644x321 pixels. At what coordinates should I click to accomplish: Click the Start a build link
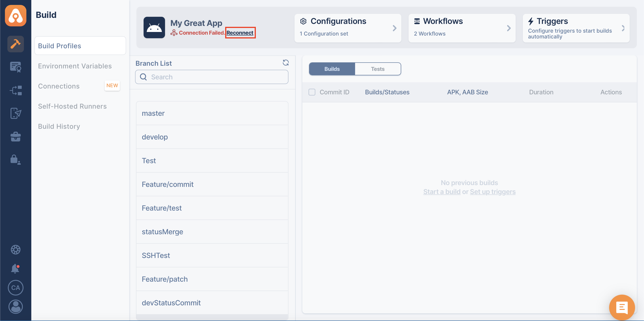pyautogui.click(x=442, y=191)
